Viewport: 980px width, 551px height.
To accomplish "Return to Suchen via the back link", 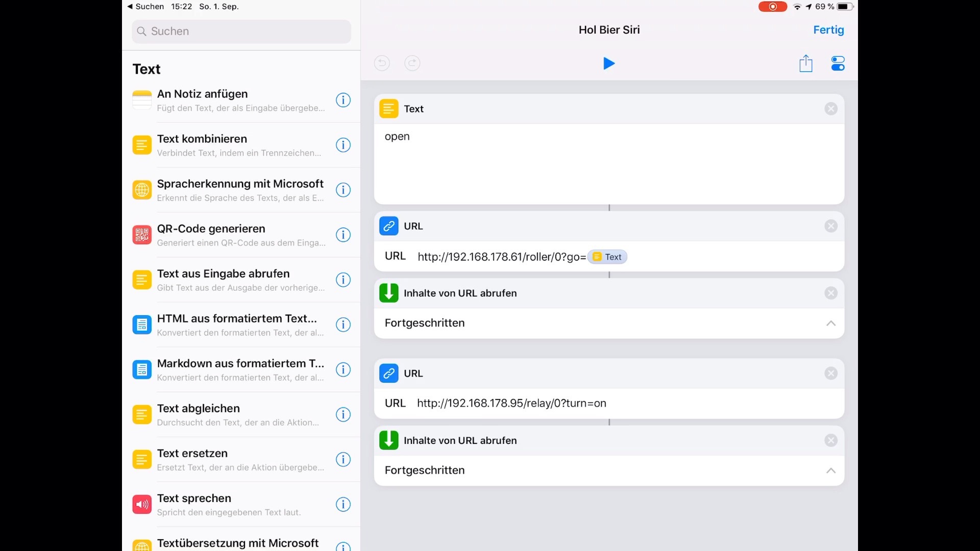I will [x=145, y=7].
